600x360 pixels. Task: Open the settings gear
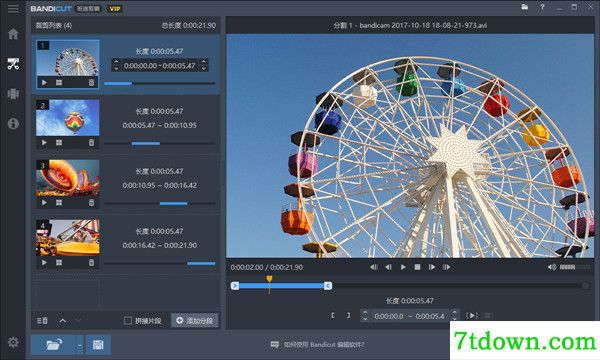(13, 342)
